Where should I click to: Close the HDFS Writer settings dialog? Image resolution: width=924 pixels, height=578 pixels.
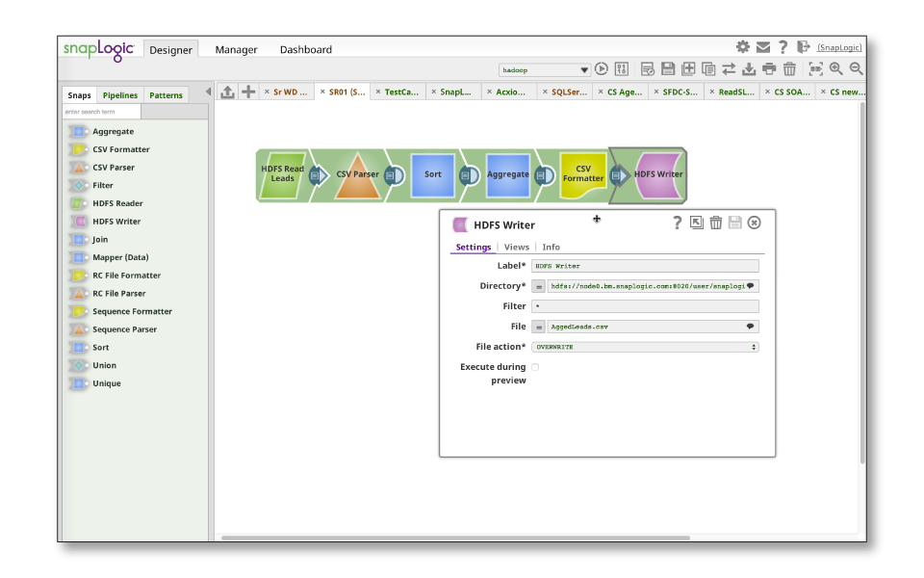[x=755, y=223]
